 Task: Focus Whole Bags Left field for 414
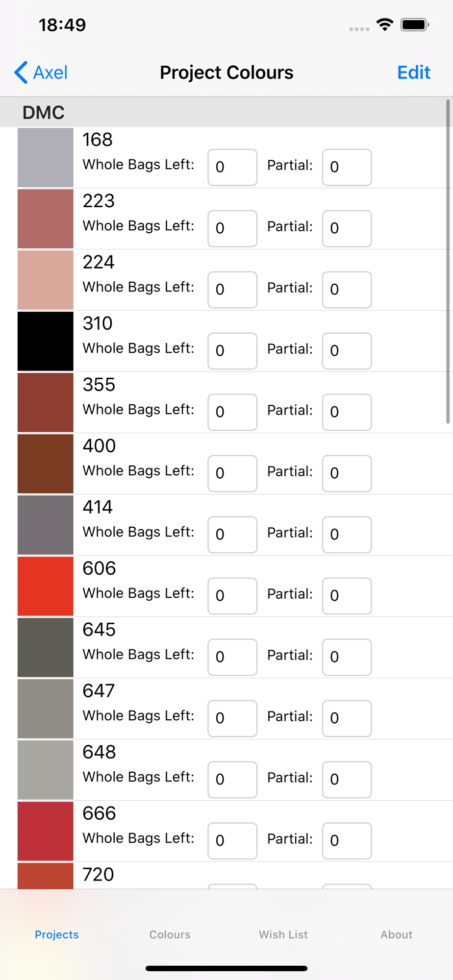point(232,535)
